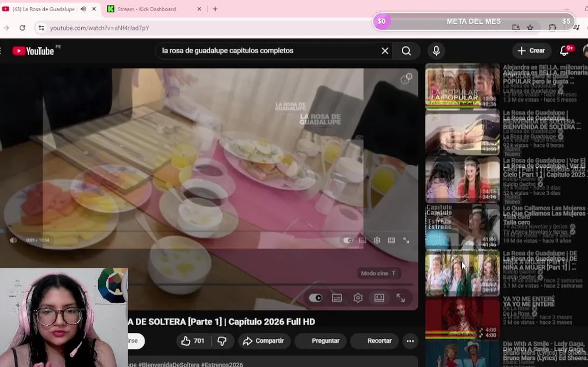The height and width of the screenshot is (367, 588).
Task: Enable cinema mode in larger player controls
Action: tap(379, 298)
